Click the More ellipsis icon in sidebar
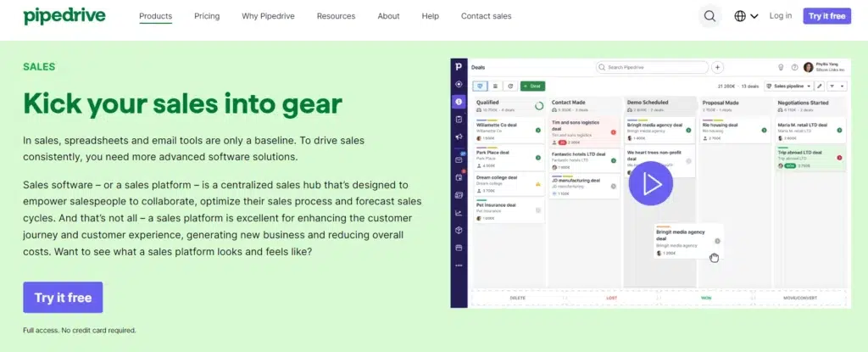868x352 pixels. [x=459, y=265]
